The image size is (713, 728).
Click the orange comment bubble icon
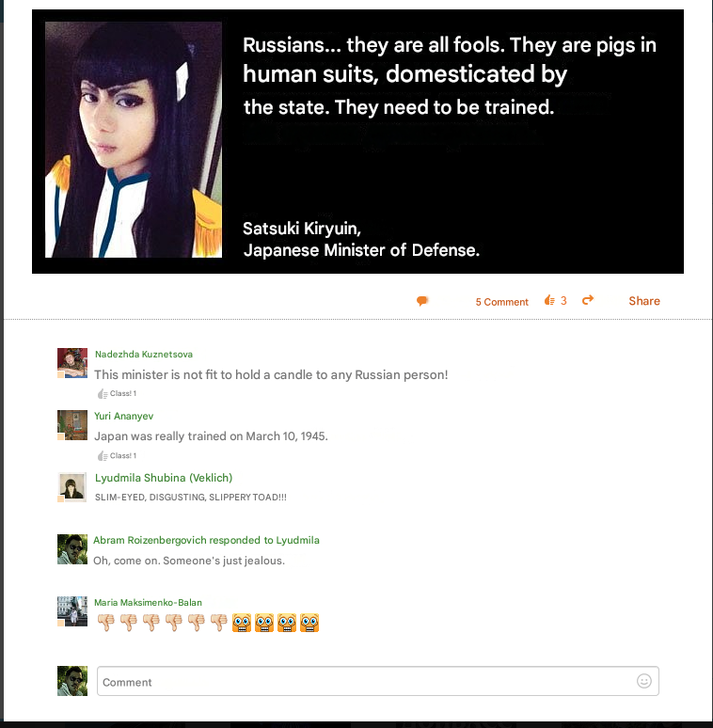(x=422, y=301)
